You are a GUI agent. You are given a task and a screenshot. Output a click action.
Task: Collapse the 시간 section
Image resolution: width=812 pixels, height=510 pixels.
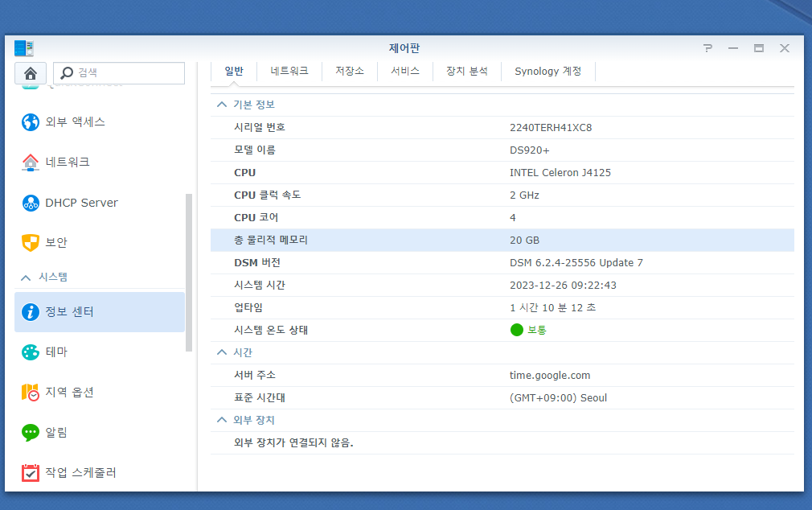pyautogui.click(x=222, y=352)
